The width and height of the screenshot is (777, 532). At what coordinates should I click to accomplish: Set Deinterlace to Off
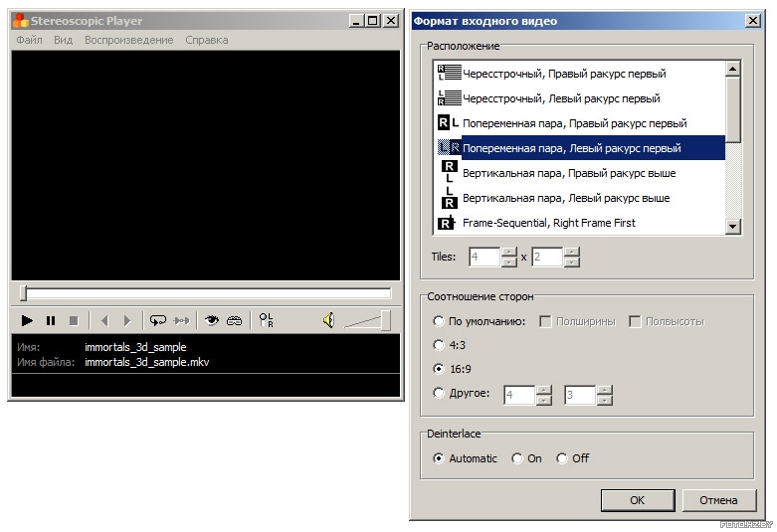[572, 458]
